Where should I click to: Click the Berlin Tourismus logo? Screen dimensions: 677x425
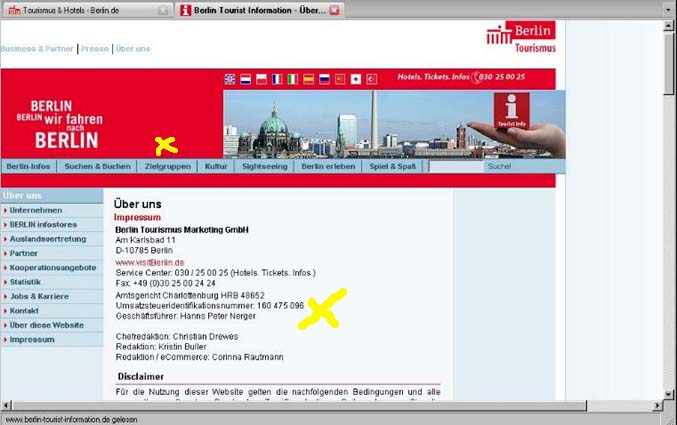click(x=521, y=38)
